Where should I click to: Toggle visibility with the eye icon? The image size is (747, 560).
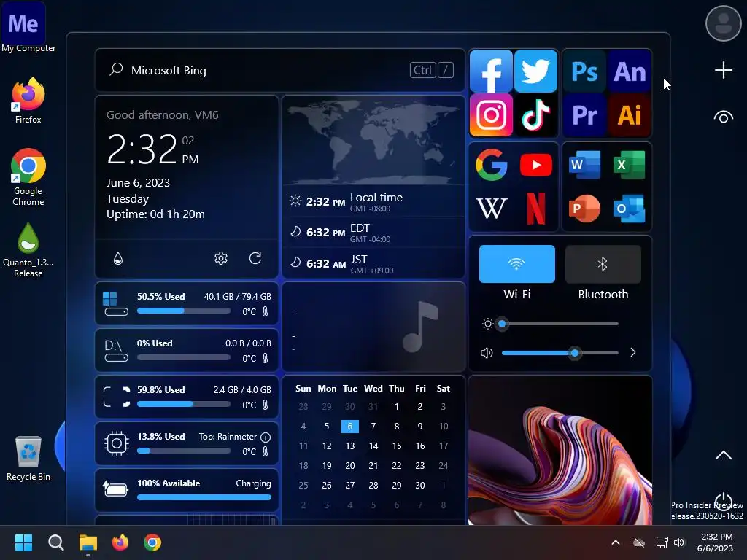(723, 117)
